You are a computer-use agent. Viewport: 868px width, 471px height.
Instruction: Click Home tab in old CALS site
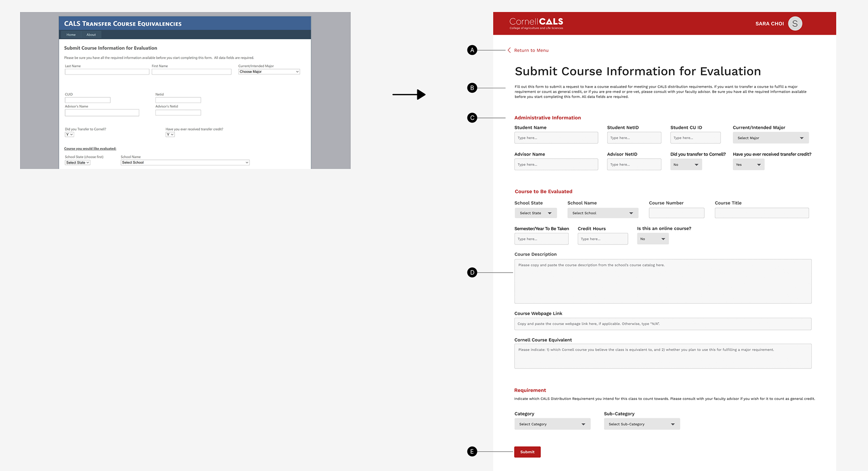(71, 35)
